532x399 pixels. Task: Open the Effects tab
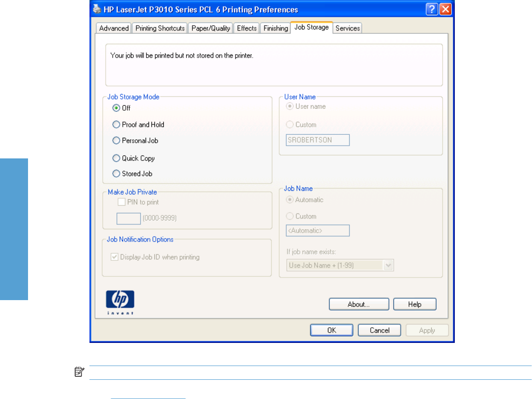click(x=247, y=28)
